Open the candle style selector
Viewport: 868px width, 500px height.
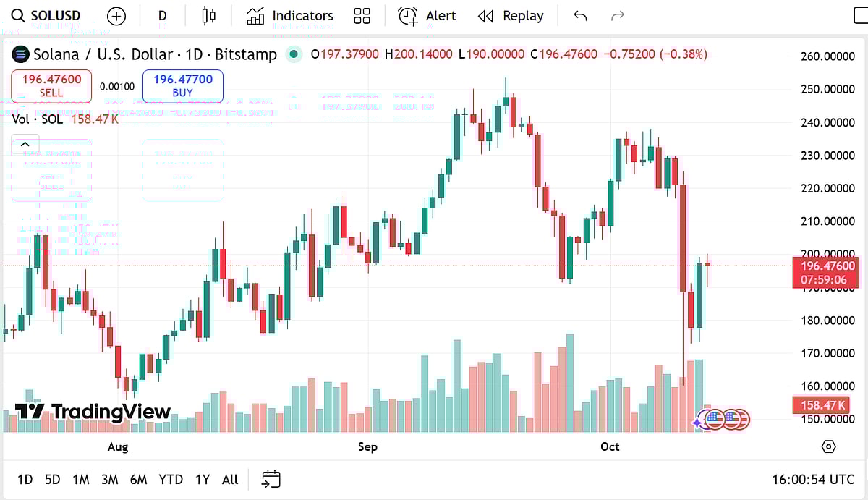click(208, 15)
